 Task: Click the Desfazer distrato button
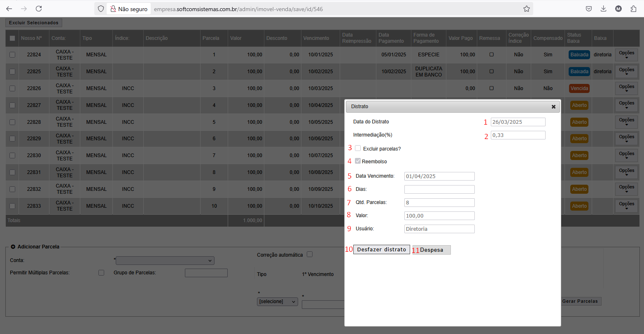click(x=381, y=250)
